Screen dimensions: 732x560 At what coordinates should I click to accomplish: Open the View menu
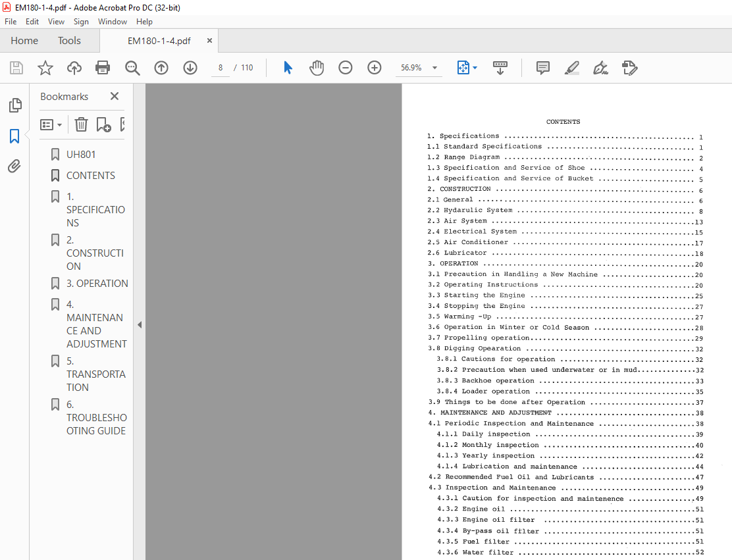click(56, 22)
